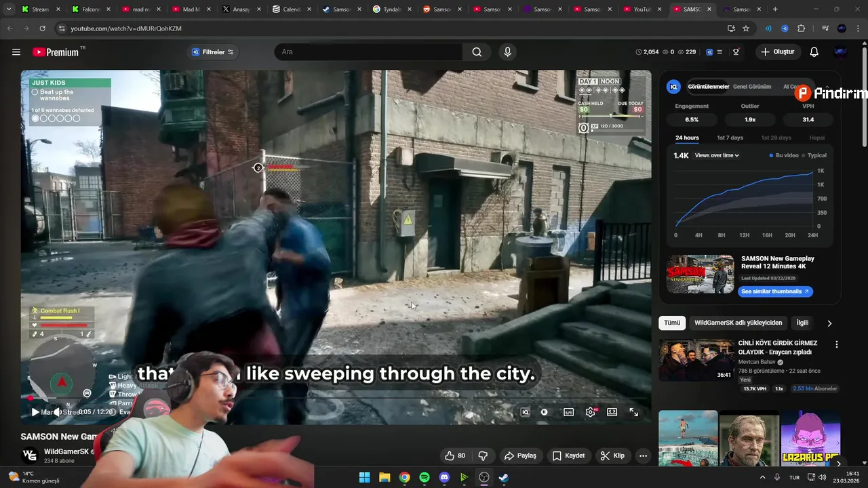Select the Genel Görünüm tab
Viewport: 868px width, 488px height.
752,87
